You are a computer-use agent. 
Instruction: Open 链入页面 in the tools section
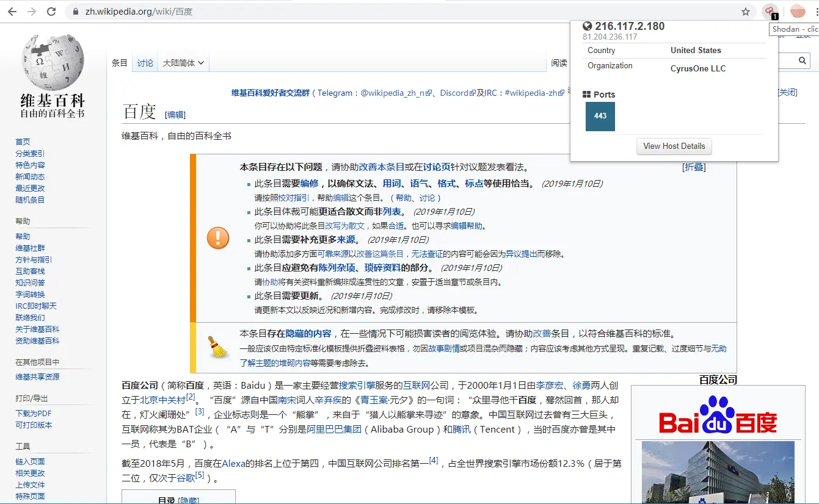30,461
